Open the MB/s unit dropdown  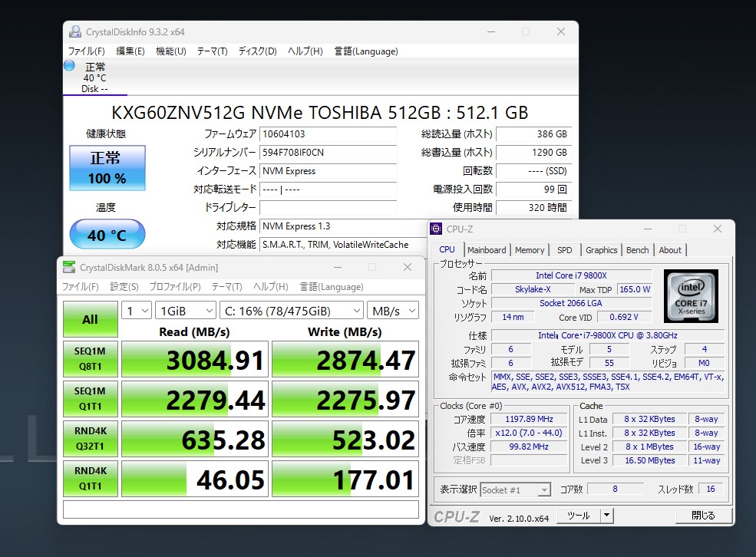click(392, 311)
